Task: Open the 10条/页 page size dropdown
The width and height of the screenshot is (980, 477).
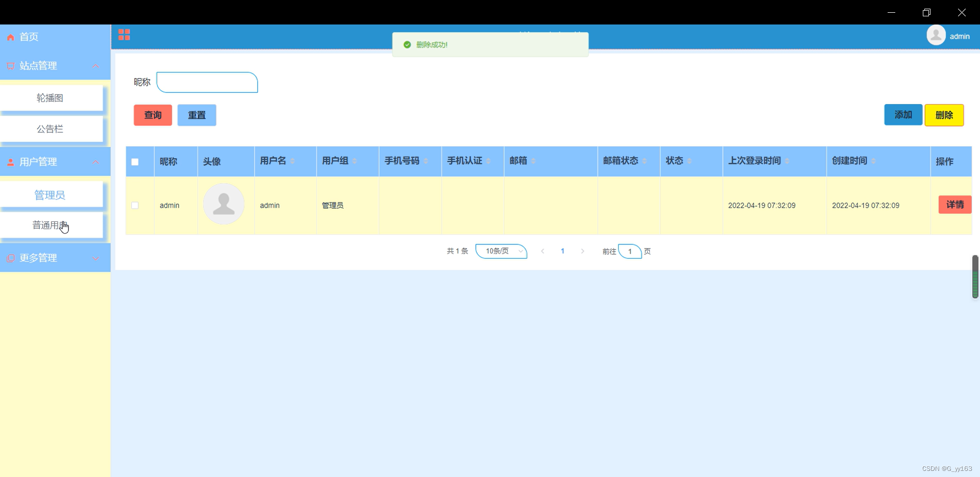Action: pos(501,251)
